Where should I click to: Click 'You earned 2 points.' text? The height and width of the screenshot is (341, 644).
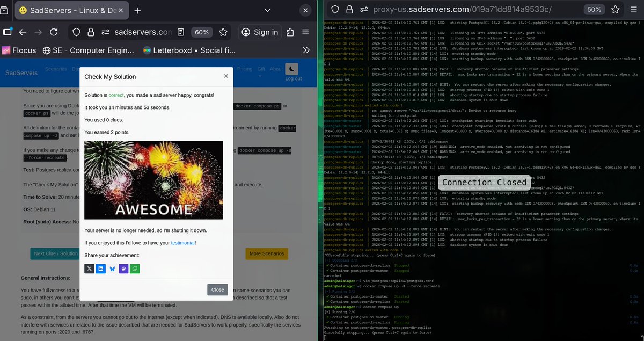coord(107,132)
